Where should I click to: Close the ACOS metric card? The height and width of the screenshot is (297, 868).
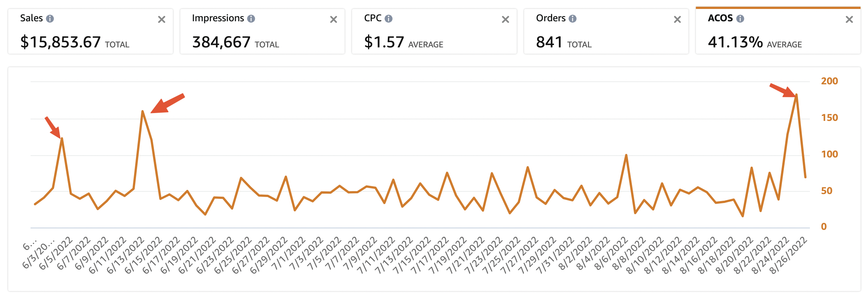(x=850, y=19)
